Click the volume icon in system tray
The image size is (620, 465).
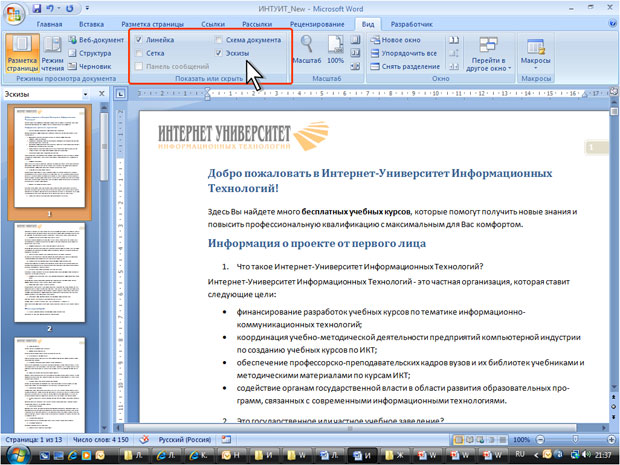(x=586, y=455)
